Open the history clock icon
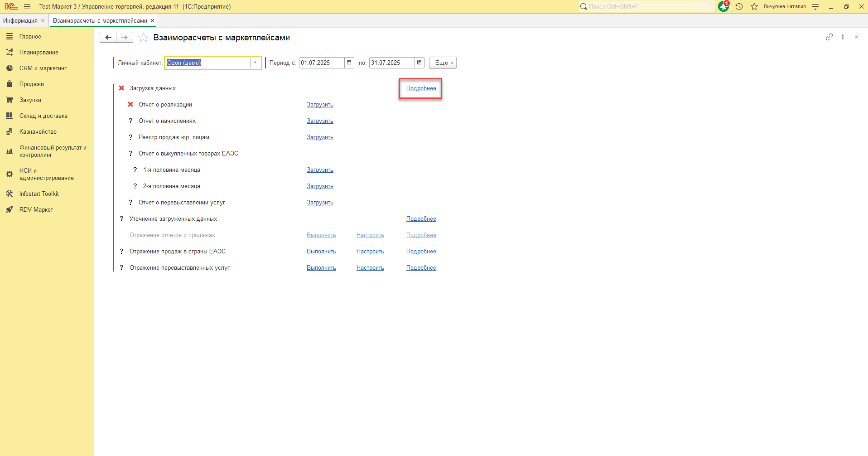This screenshot has width=868, height=456. [739, 6]
